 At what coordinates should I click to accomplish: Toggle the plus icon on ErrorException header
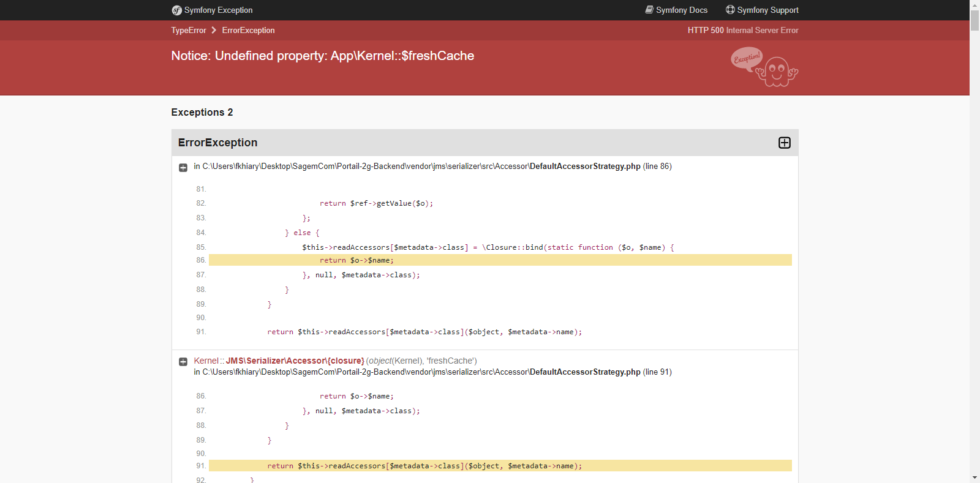(x=785, y=143)
